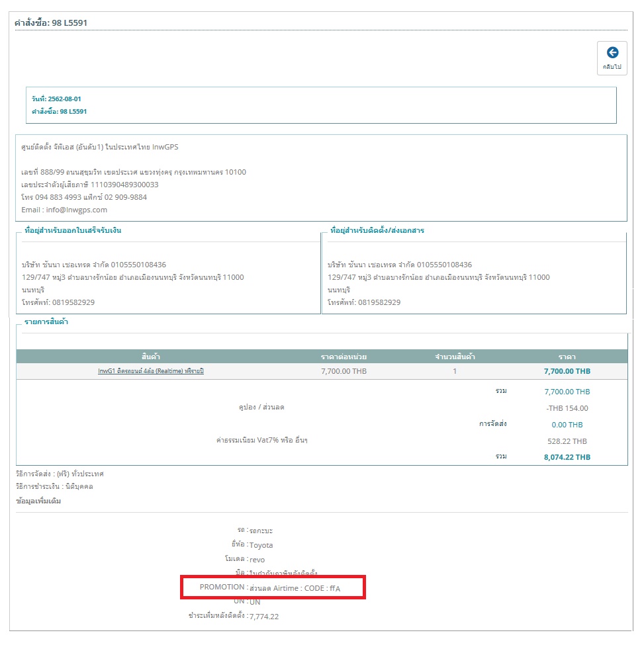Click the post-install payment 7,774.22 value
Viewport: 644px width, 649px height.
coord(264,617)
